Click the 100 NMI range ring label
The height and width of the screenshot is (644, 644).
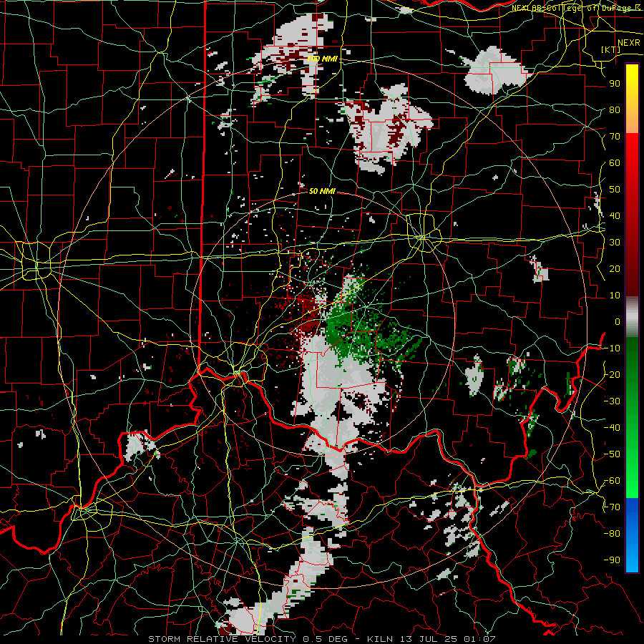pyautogui.click(x=323, y=59)
